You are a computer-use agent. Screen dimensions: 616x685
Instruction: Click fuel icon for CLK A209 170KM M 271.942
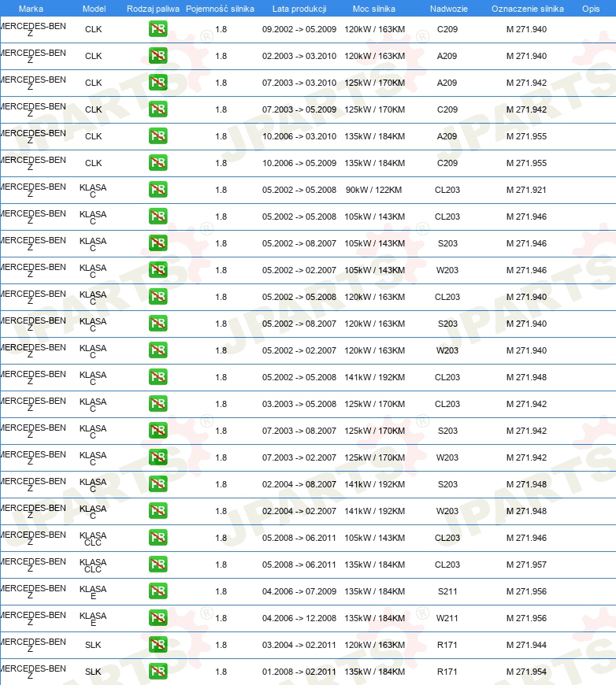pos(158,83)
